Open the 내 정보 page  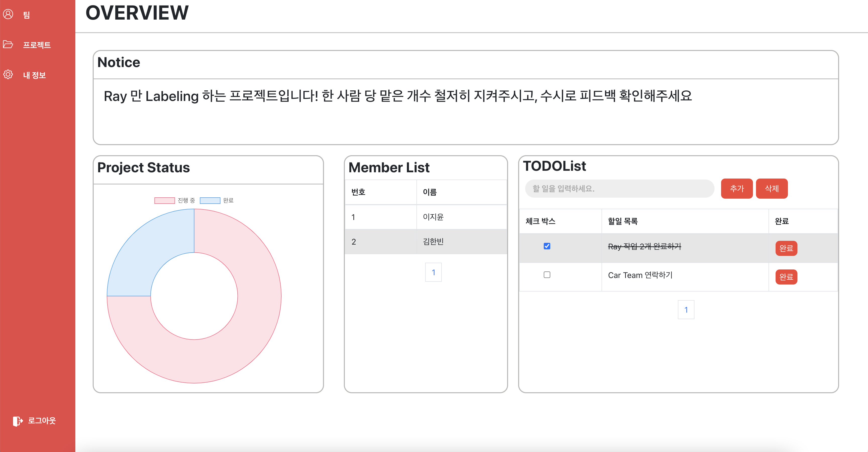(35, 75)
